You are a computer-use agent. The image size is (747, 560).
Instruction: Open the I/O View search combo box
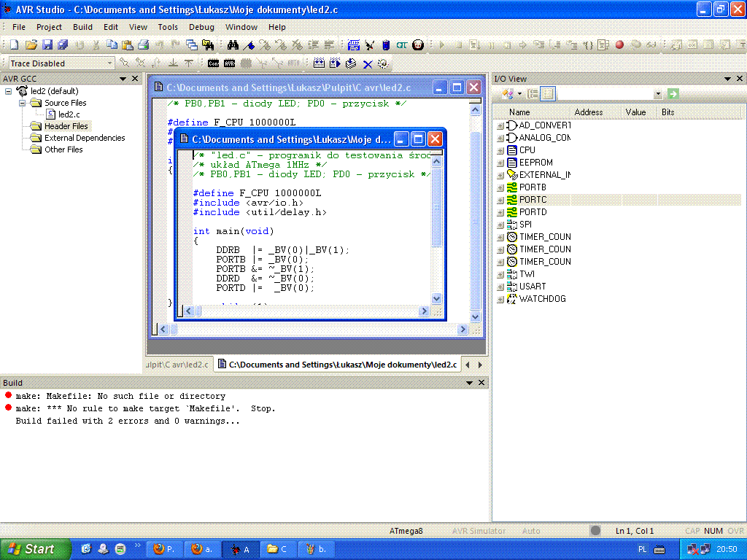pos(657,94)
